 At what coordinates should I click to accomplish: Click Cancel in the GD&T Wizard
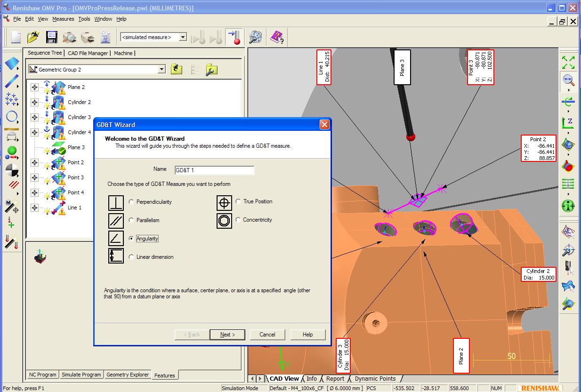(x=267, y=335)
